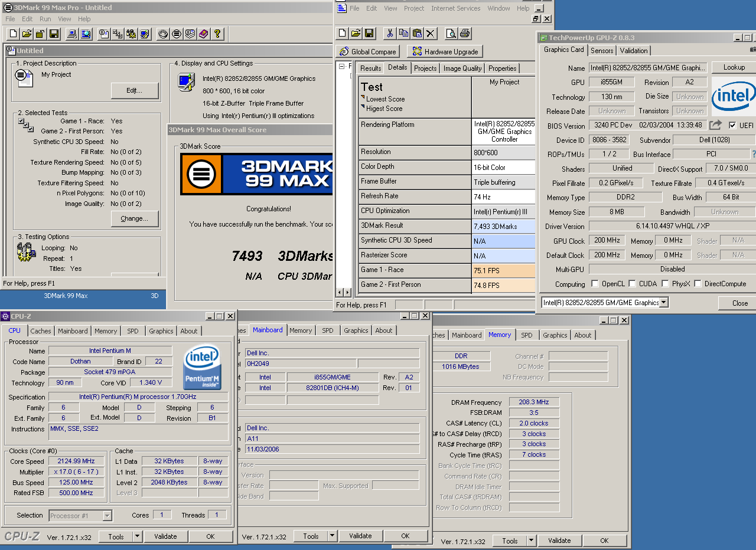
Task: Click left scroll arrow in results browser tree pane
Action: click(339, 293)
